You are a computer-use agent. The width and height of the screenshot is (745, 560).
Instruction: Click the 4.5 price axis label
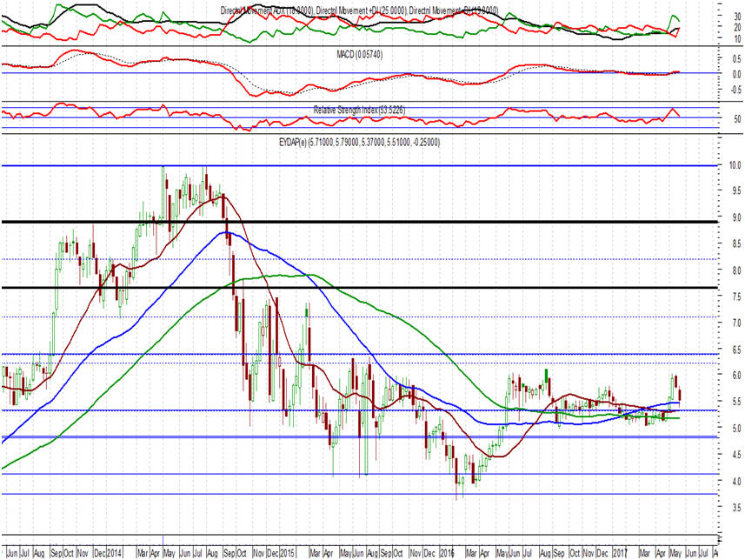point(737,455)
